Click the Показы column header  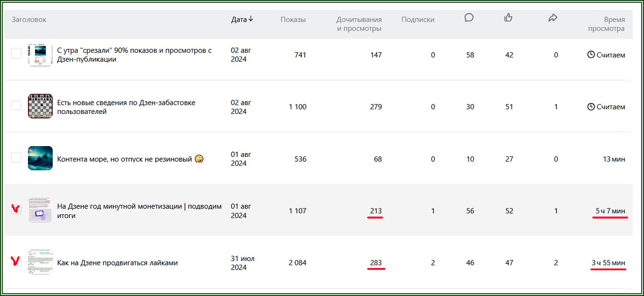(x=293, y=19)
